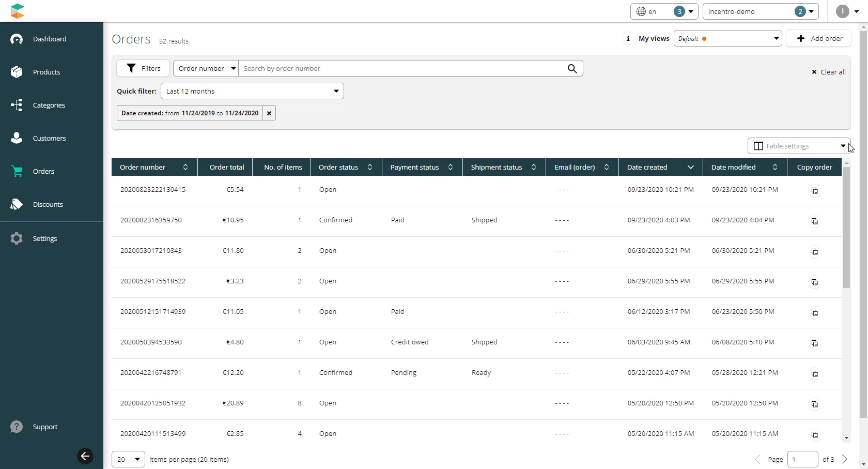Screen dimensions: 868x469
Task: Click the Filters button
Action: (x=143, y=68)
